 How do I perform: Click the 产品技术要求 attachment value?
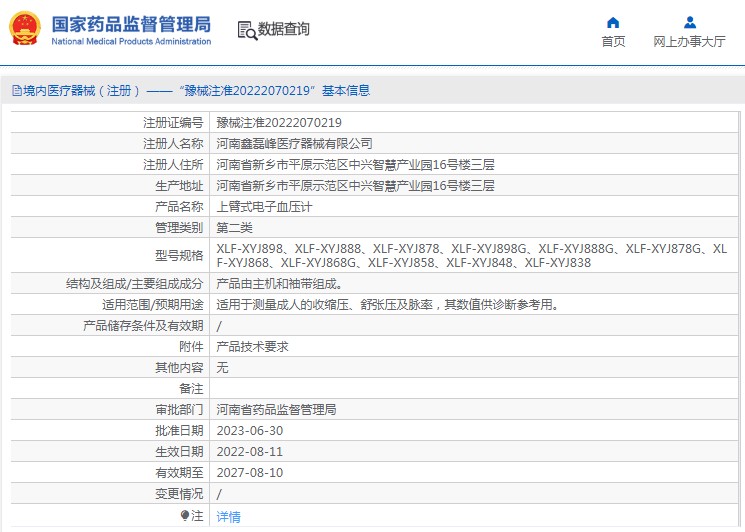(252, 346)
